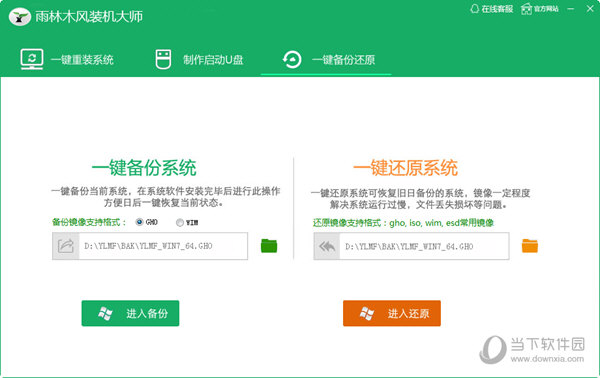Click 还原镜像支持格式 gho, iso, wim text

[403, 223]
